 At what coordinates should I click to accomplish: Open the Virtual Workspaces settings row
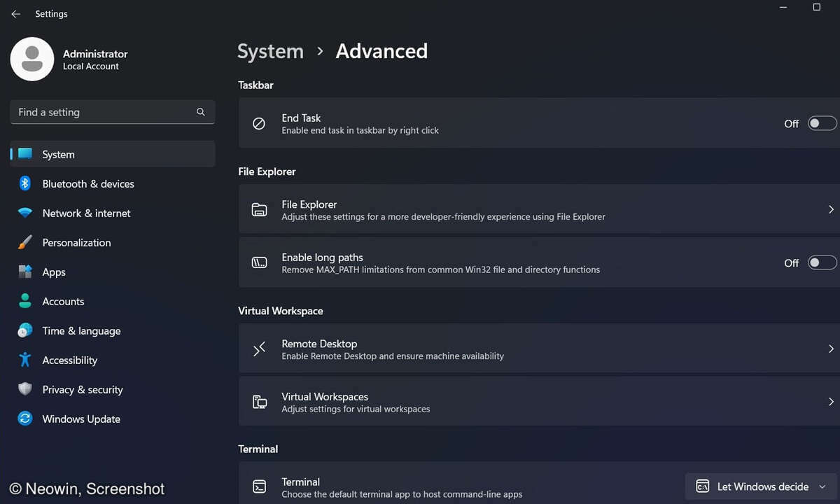pyautogui.click(x=539, y=402)
